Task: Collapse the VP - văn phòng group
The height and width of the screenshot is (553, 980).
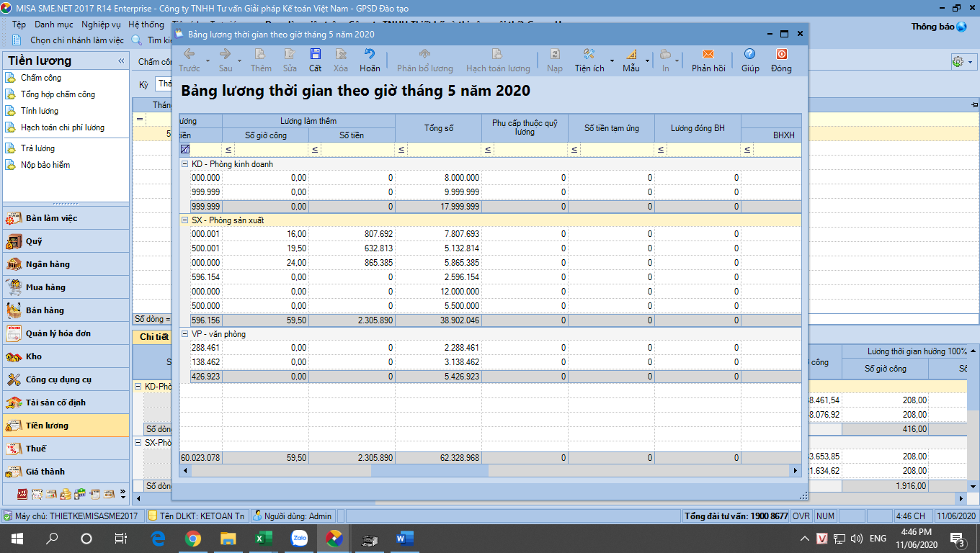Action: pos(185,334)
